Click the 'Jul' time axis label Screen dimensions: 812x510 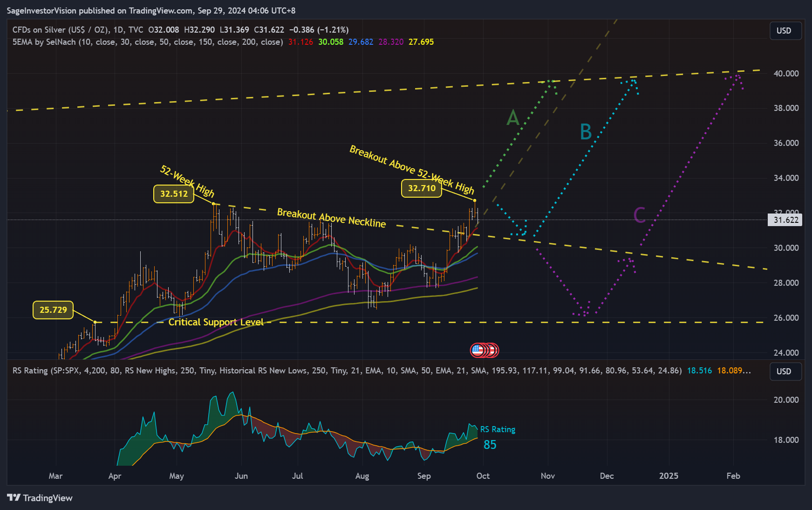[x=297, y=476]
